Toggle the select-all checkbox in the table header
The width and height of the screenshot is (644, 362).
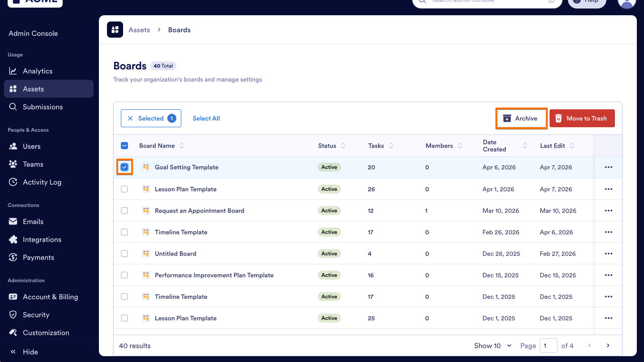tap(124, 145)
